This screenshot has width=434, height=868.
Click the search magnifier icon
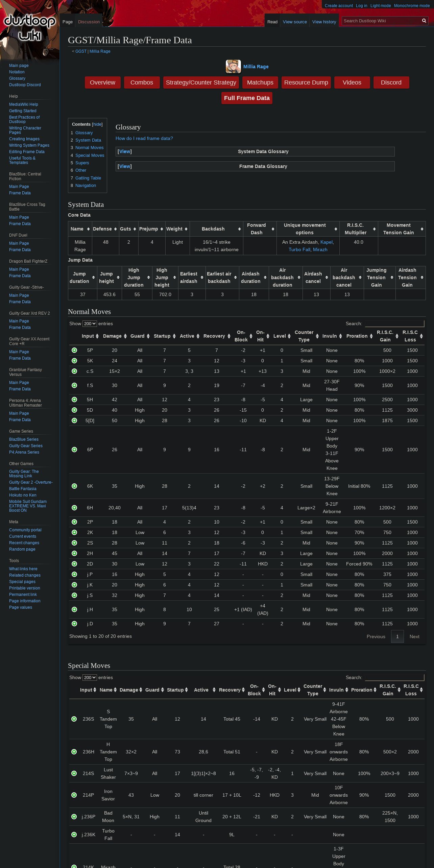tap(424, 21)
